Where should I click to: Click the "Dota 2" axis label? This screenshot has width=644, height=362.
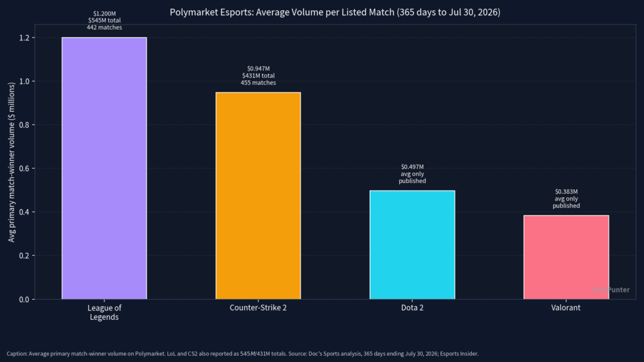(x=413, y=308)
